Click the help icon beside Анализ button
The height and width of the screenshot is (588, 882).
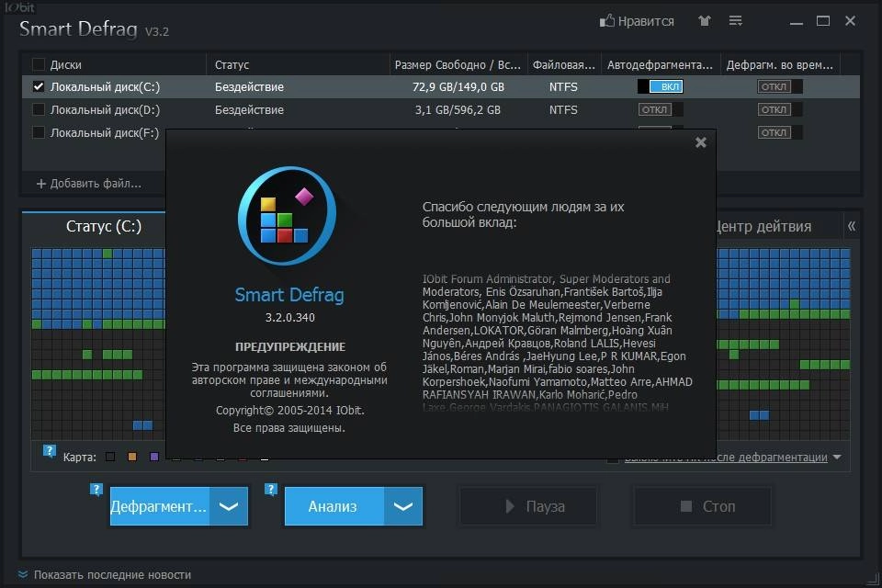270,490
